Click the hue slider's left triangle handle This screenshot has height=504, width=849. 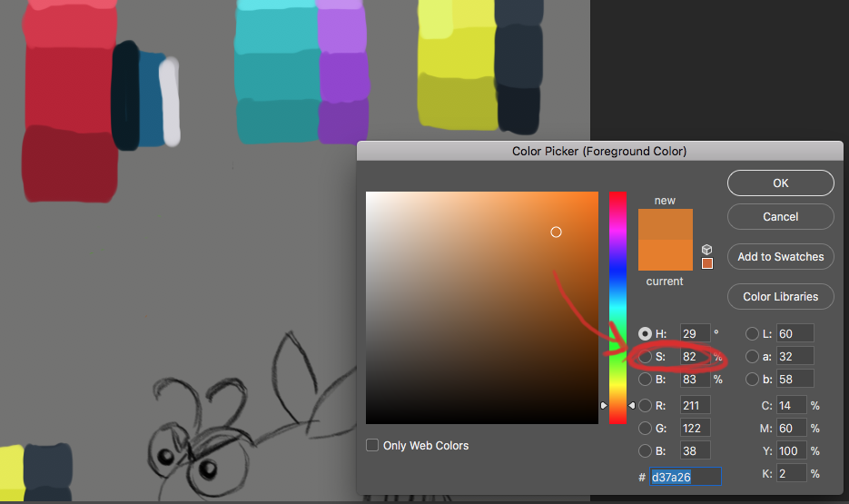[x=604, y=405]
